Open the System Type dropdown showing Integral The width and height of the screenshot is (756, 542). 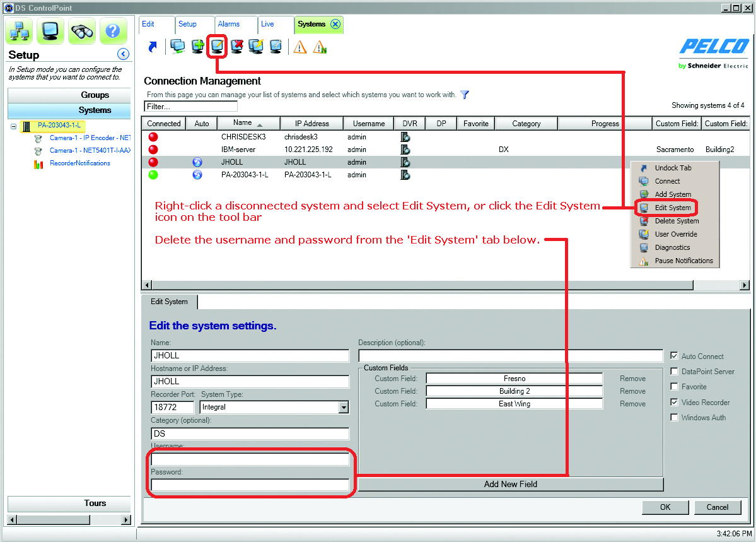pos(343,407)
